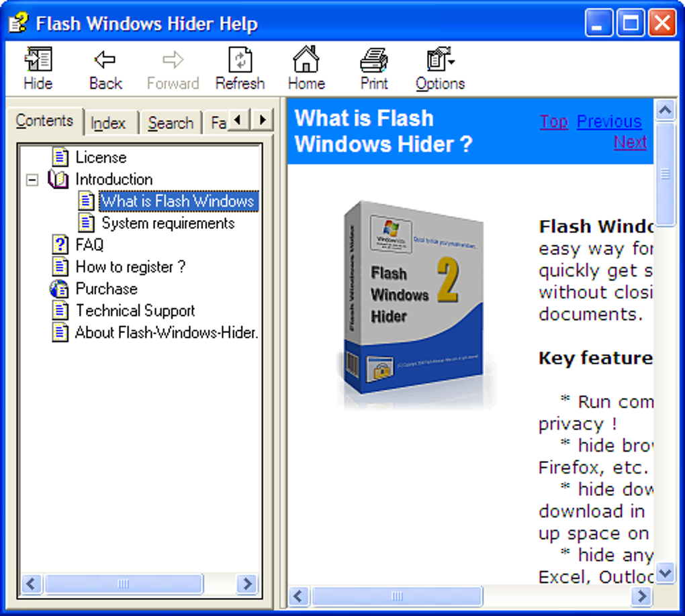
Task: Click the content pane's vertical scrollbar down arrow
Action: [666, 572]
